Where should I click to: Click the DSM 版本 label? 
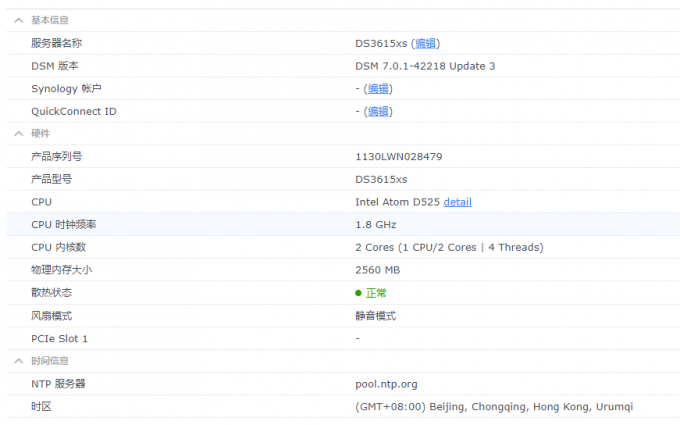pos(55,66)
